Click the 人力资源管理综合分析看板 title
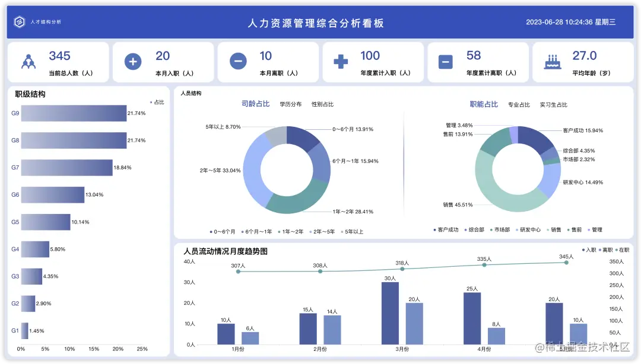 coord(316,23)
